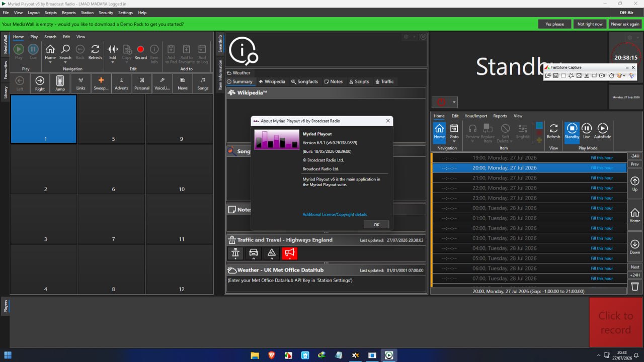
Task: Switch to the Songfacts tab
Action: [304, 81]
